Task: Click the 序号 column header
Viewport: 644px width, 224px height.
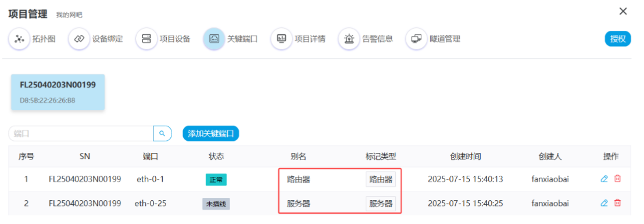Action: (x=26, y=156)
